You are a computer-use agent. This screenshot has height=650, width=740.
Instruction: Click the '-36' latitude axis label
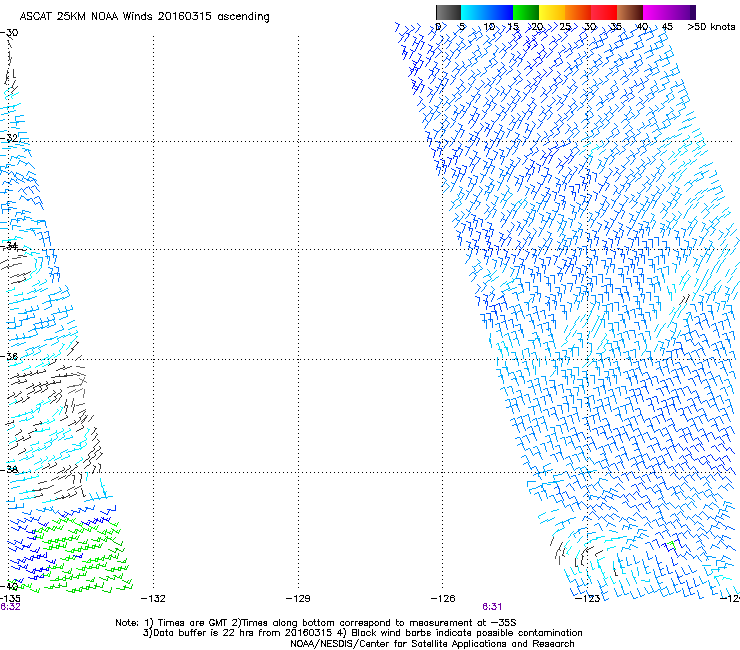point(9,356)
